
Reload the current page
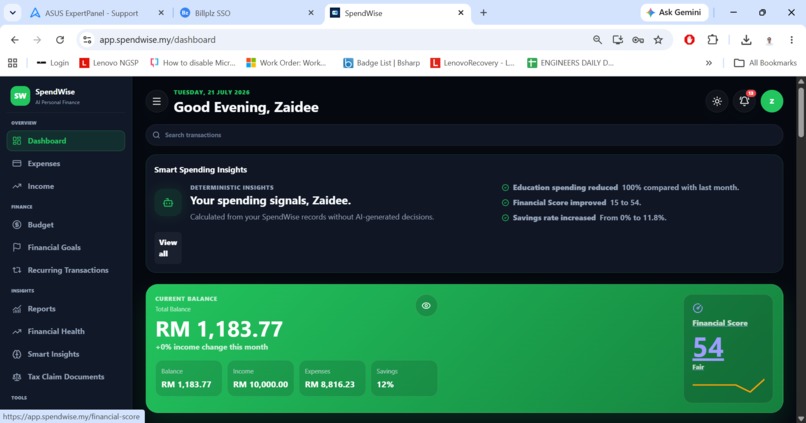[60, 40]
